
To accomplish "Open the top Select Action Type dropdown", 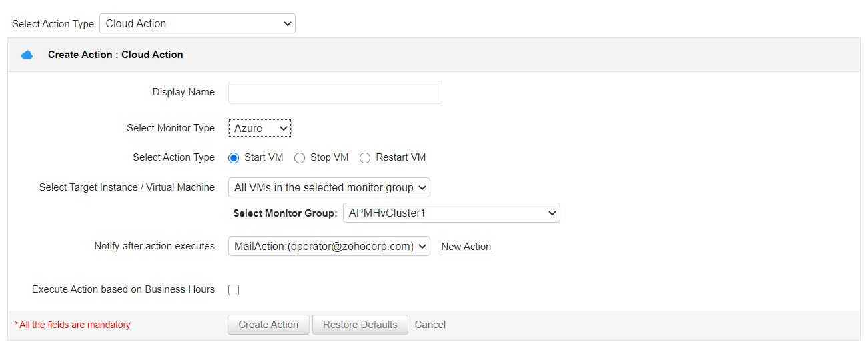I will [x=197, y=24].
